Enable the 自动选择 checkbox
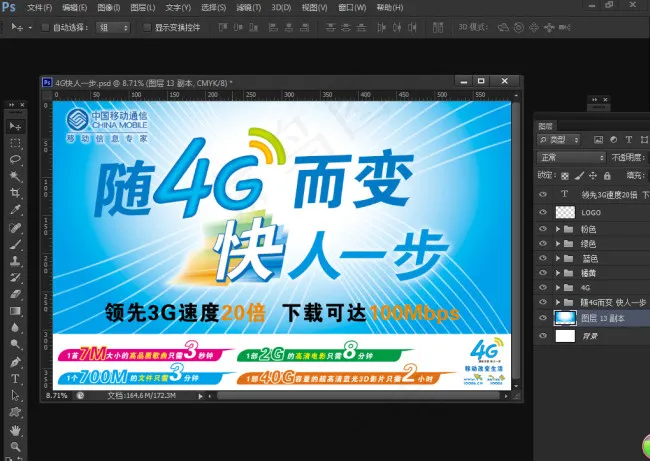This screenshot has height=461, width=650. click(x=46, y=27)
